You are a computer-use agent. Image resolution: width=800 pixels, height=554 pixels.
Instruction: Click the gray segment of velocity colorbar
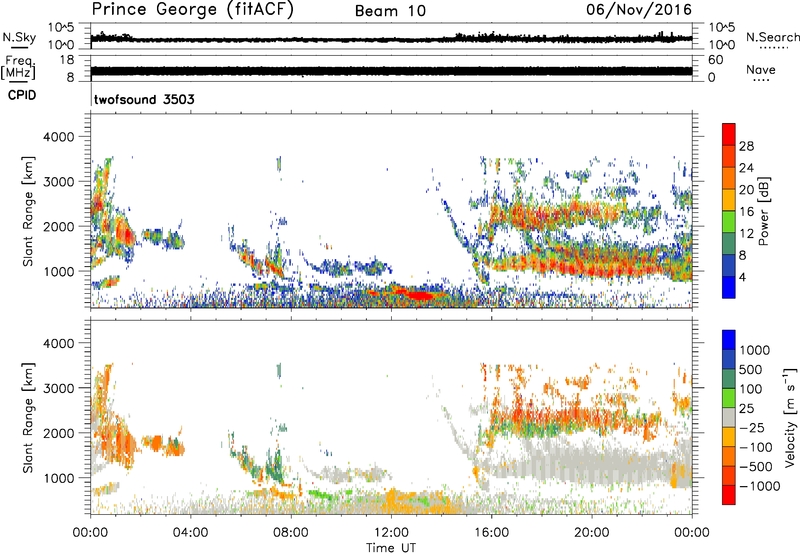pyautogui.click(x=729, y=418)
